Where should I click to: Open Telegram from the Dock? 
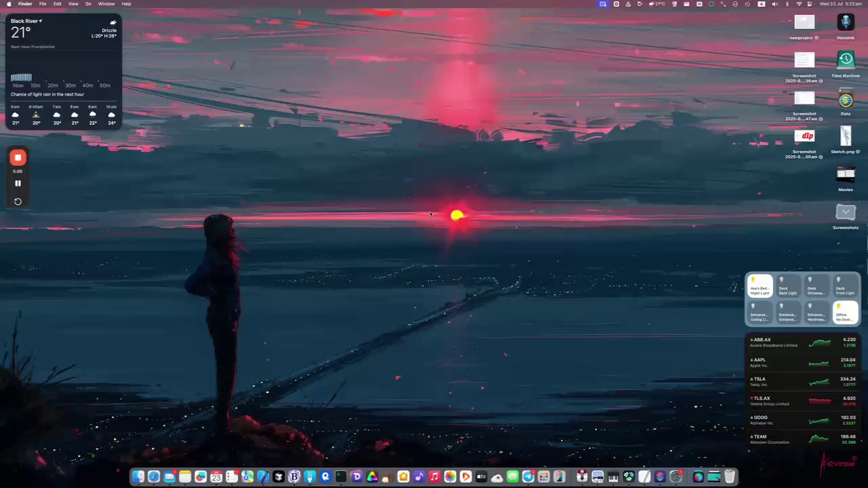tap(528, 476)
